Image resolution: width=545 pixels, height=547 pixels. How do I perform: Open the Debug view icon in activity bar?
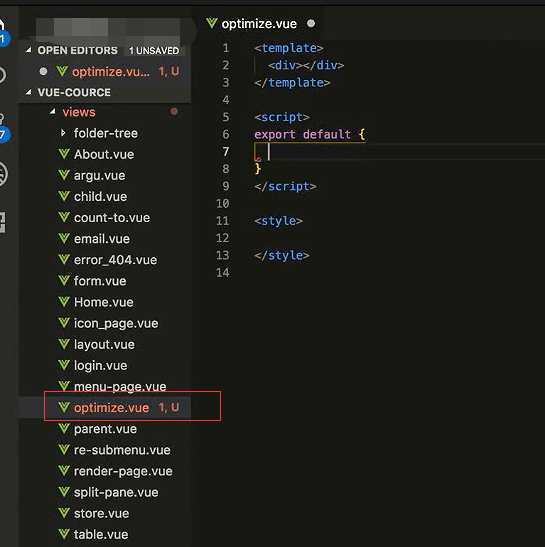point(2,173)
